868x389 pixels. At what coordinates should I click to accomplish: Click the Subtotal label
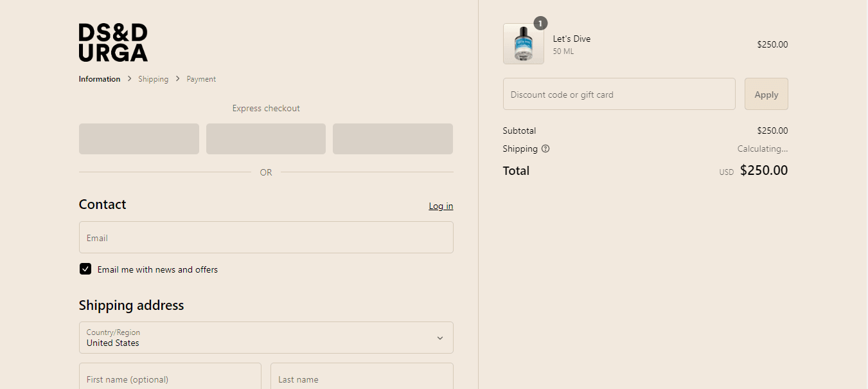coord(519,131)
